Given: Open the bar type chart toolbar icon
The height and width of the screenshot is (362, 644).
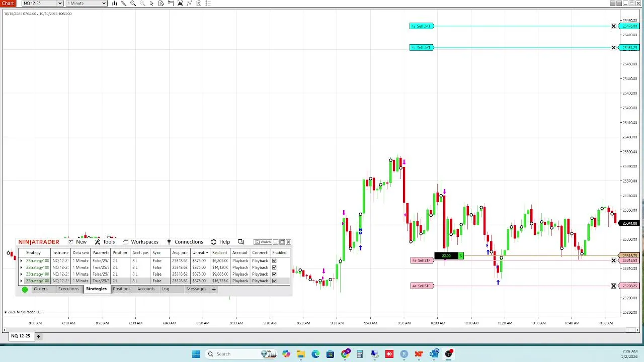Looking at the screenshot, I should [115, 4].
